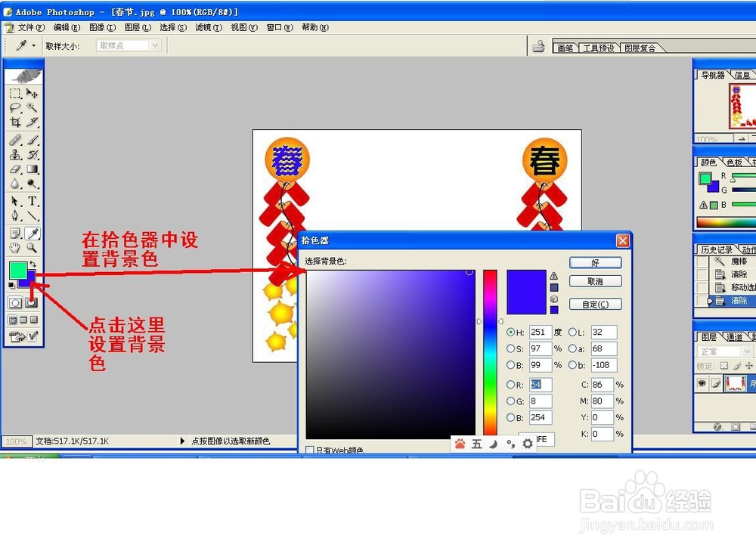Select the Magic Wand tool
Image resolution: width=756 pixels, height=551 pixels.
coord(33,105)
